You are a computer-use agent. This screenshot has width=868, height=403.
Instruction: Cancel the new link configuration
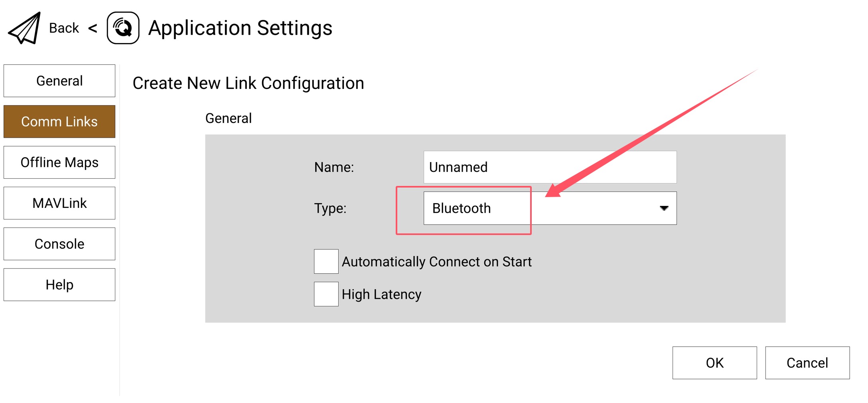click(x=807, y=363)
